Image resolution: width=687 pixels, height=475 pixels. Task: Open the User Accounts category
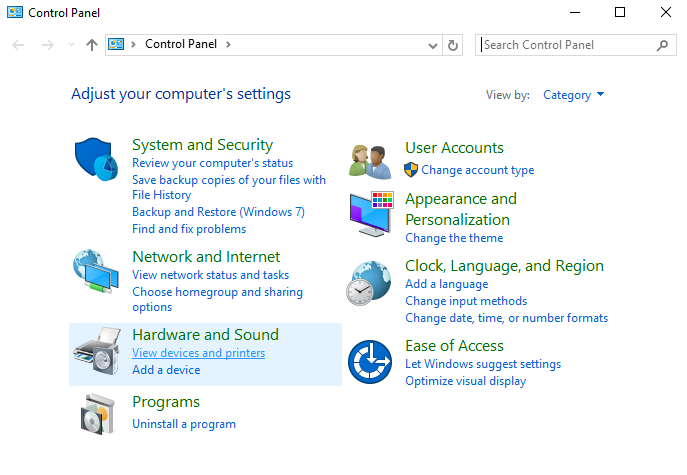pos(454,148)
